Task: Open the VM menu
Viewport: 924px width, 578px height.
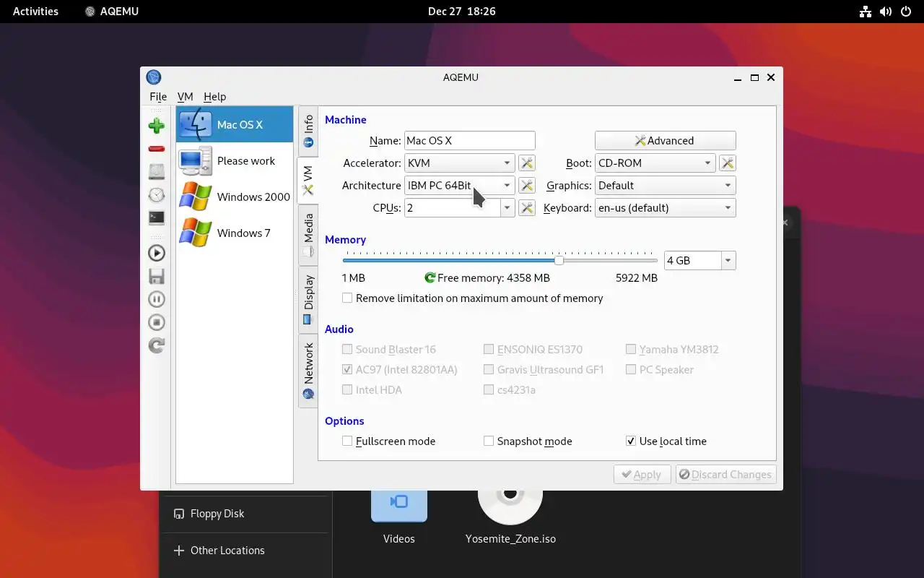Action: click(x=186, y=96)
